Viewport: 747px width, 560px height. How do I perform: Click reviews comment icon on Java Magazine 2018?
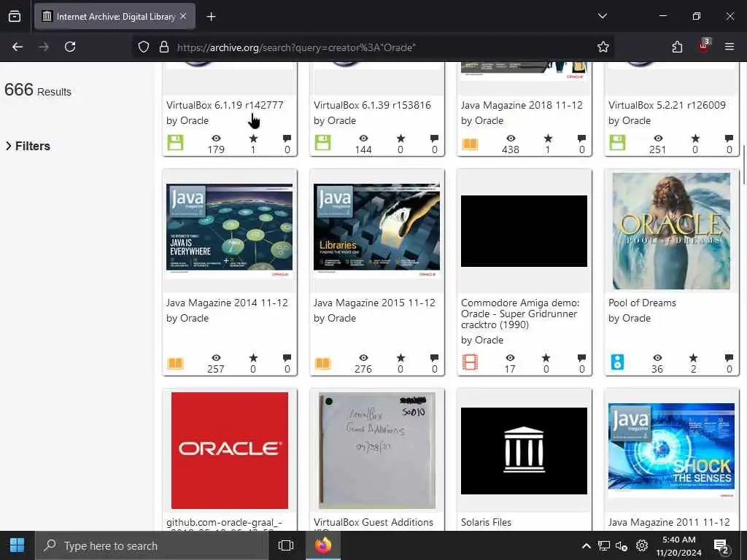pyautogui.click(x=581, y=139)
